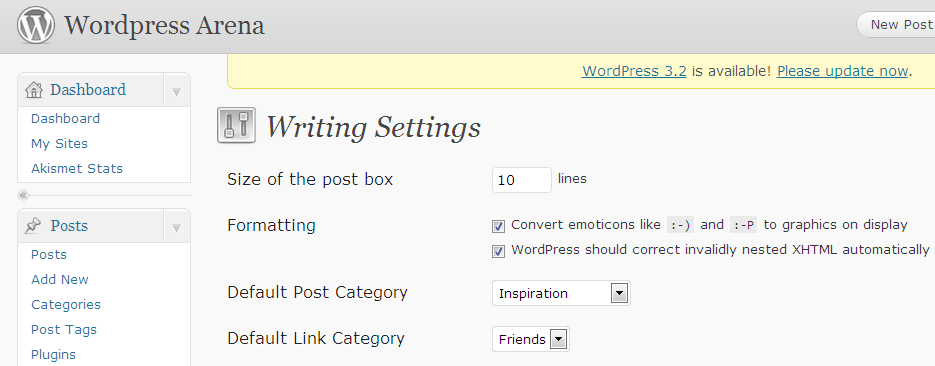
Task: Toggle correct invalidly nested XHTML checkbox
Action: (x=499, y=251)
